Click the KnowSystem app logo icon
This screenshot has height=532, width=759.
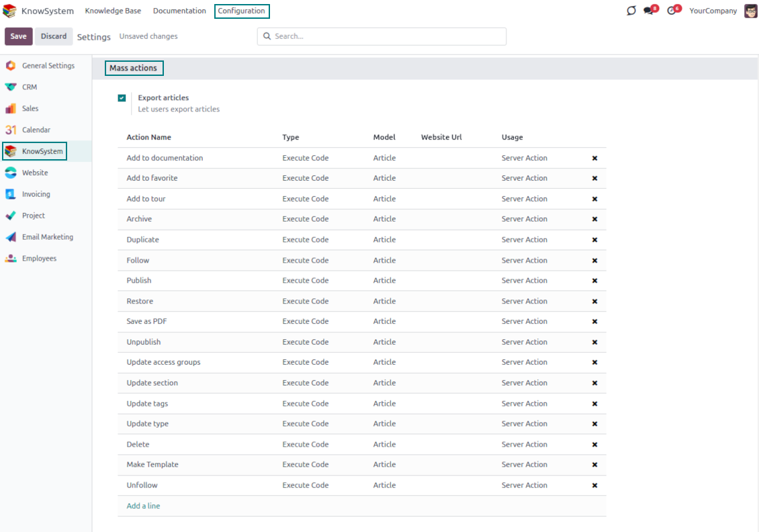(x=10, y=11)
